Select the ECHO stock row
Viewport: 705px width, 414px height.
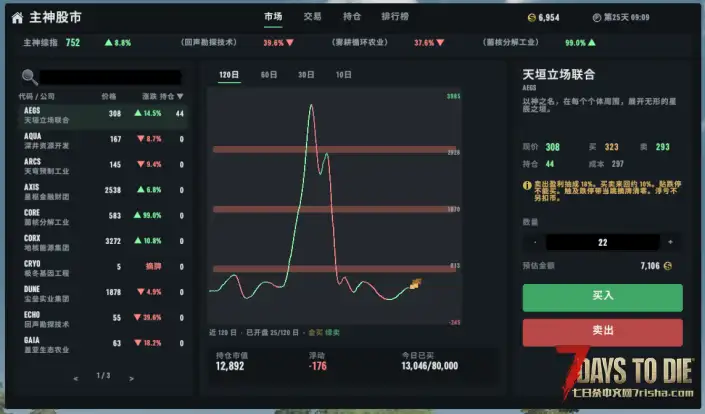coord(103,320)
